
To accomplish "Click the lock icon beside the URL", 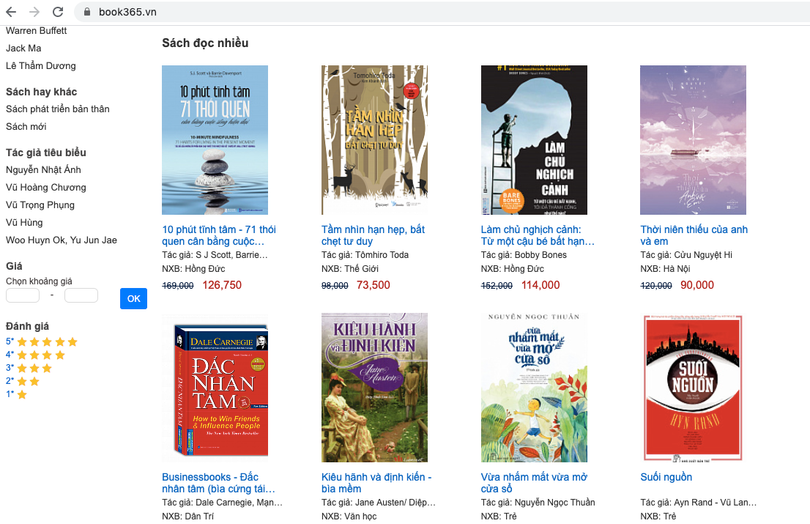I will pos(86,12).
